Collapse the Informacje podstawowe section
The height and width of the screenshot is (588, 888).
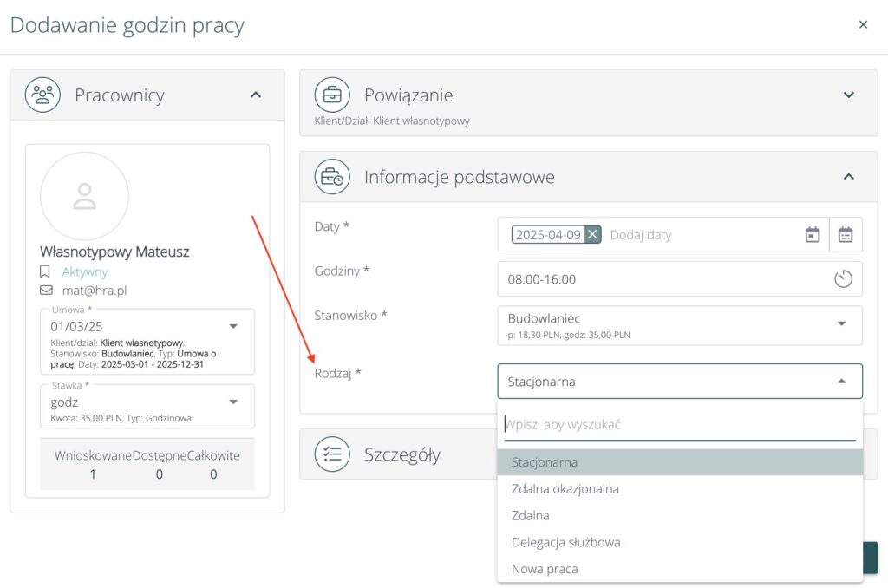point(849,177)
